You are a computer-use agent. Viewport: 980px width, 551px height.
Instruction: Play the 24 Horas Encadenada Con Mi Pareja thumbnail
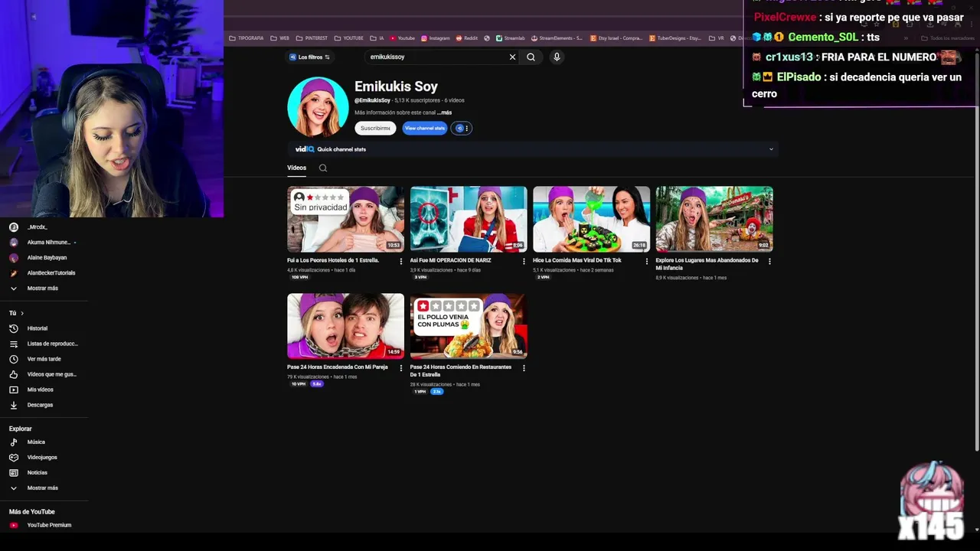coord(345,326)
